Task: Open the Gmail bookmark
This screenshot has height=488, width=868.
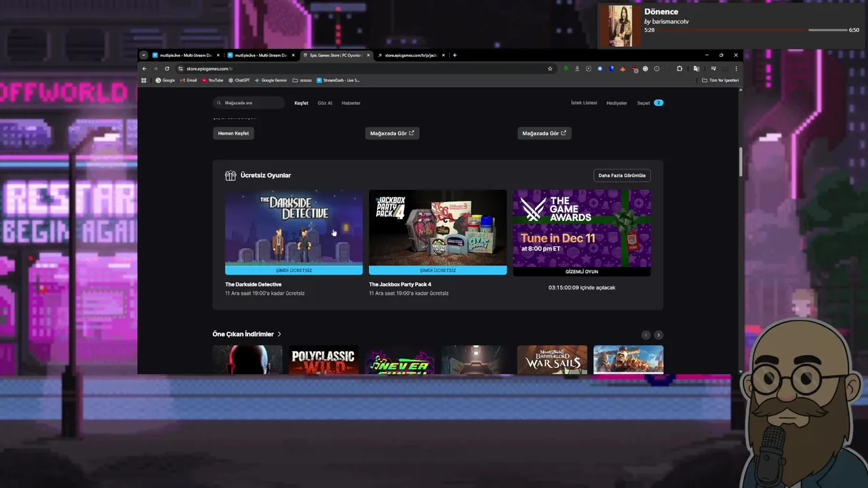Action: tap(188, 80)
